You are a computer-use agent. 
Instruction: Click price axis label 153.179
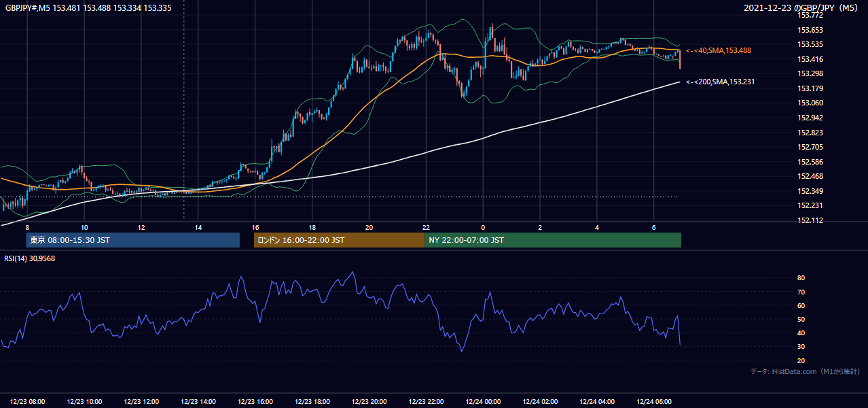pyautogui.click(x=810, y=88)
